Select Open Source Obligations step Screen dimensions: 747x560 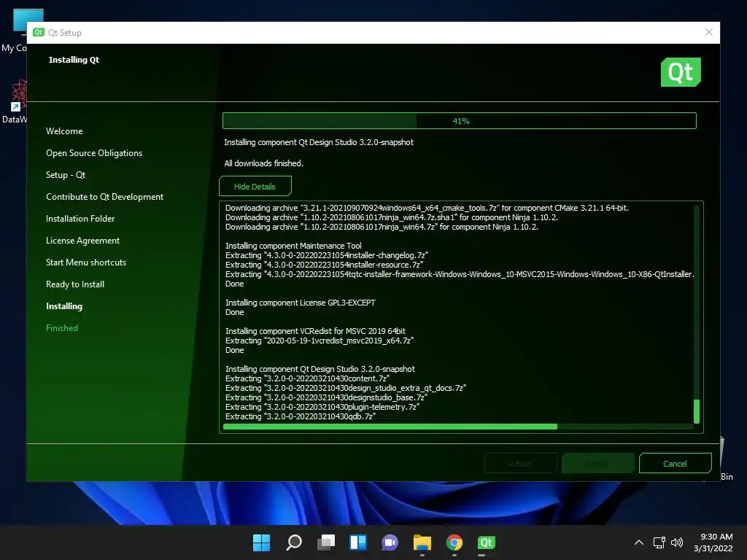(94, 153)
